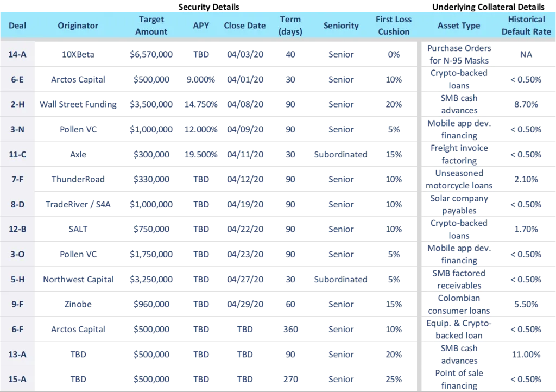Click originator 'Zinobe'
This screenshot has width=556, height=392.
(x=78, y=304)
